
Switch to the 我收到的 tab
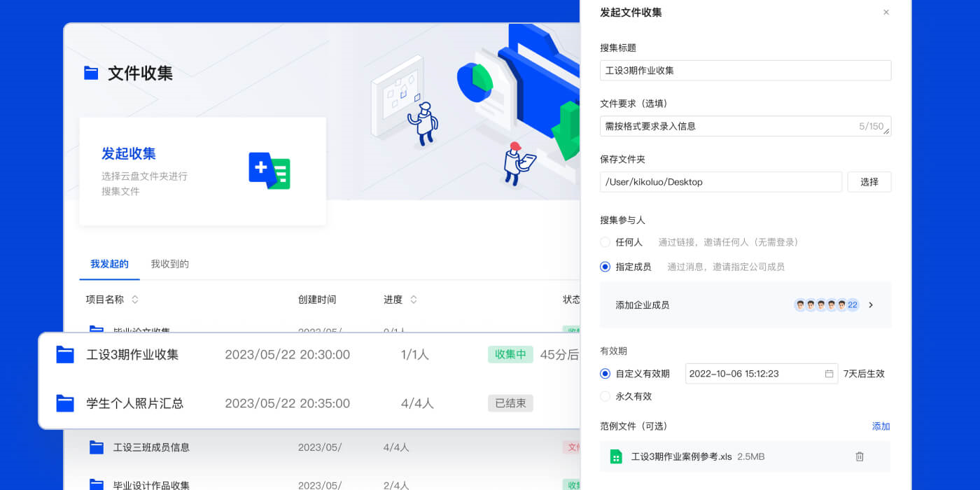(x=169, y=264)
